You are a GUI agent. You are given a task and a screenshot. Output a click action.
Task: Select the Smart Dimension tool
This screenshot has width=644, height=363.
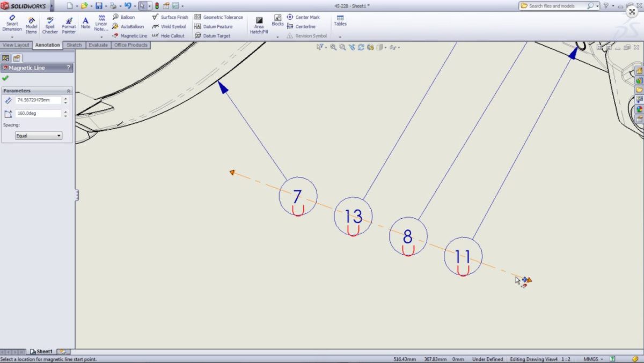tap(11, 24)
